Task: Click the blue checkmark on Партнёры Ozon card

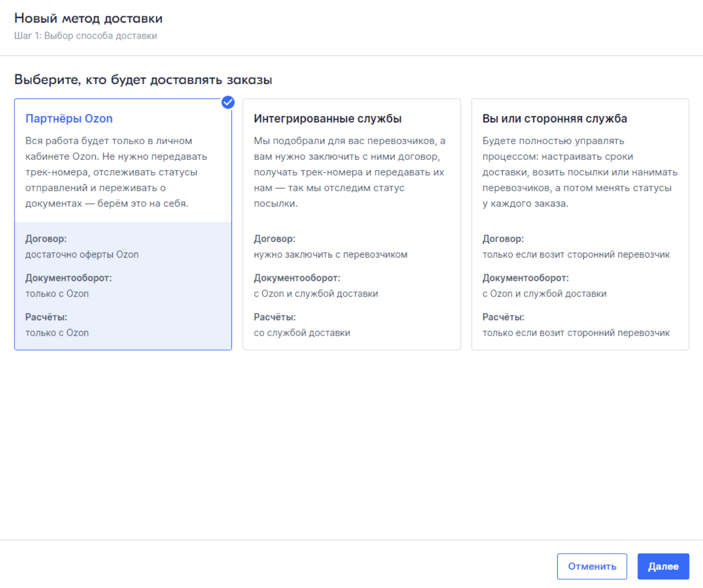Action: (228, 103)
